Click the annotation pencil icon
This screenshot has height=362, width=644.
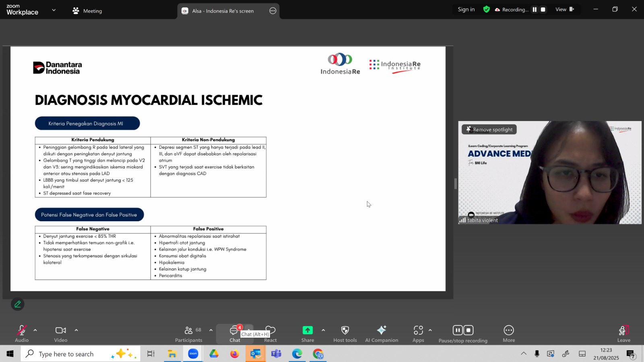click(18, 304)
